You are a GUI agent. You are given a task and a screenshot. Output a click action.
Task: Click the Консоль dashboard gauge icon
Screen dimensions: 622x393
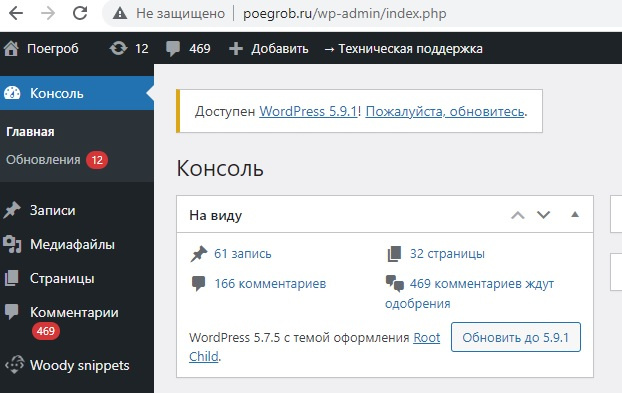[x=12, y=93]
